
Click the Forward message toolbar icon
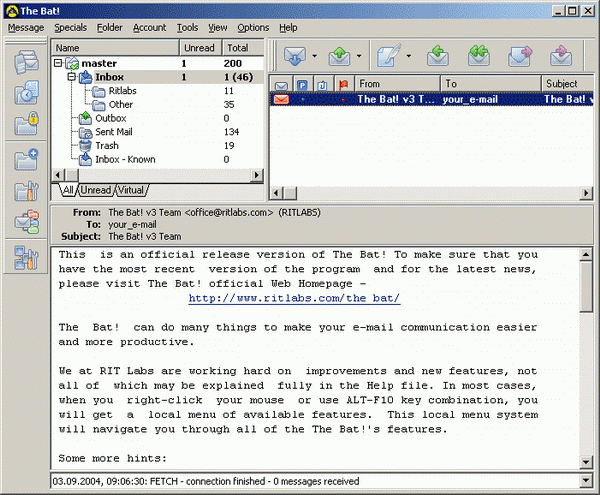520,56
